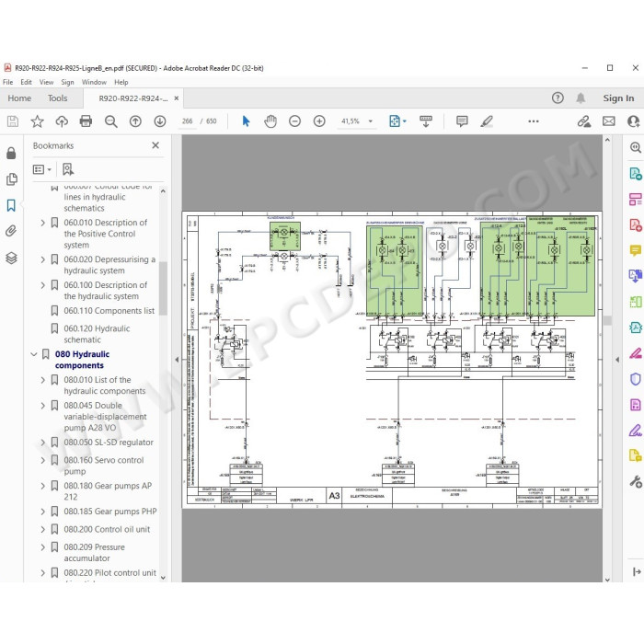This screenshot has width=644, height=644.
Task: Close the Bookmarks panel
Action: [155, 145]
